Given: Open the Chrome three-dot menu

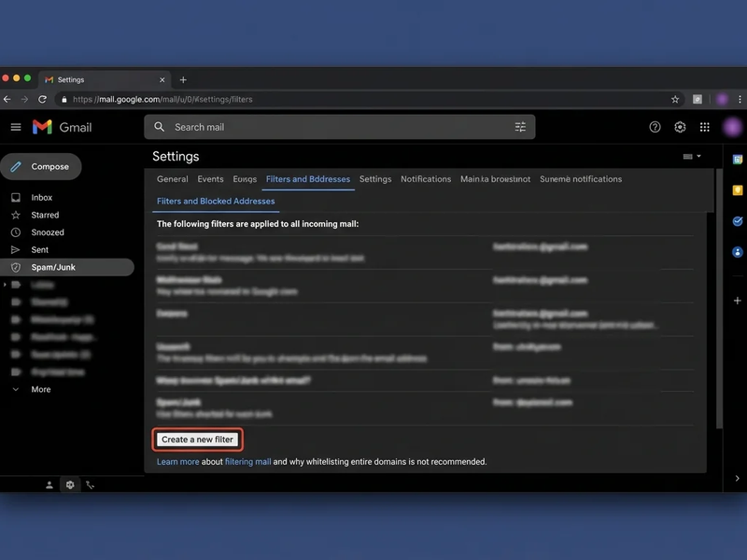Looking at the screenshot, I should tap(740, 98).
